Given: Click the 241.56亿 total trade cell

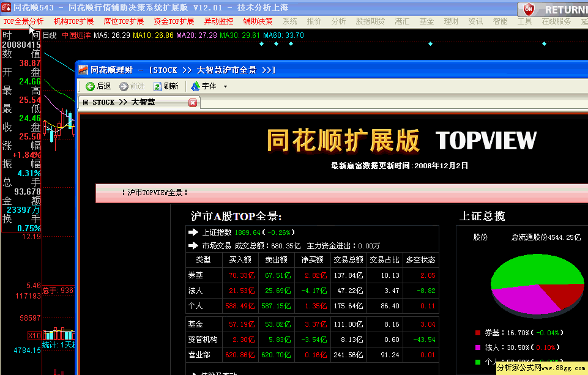Looking at the screenshot, I should coord(348,355).
